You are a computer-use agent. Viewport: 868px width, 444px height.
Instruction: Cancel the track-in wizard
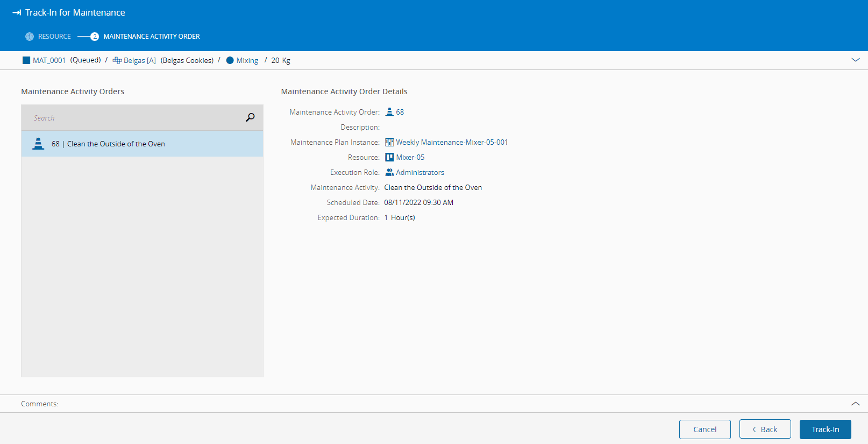(705, 429)
